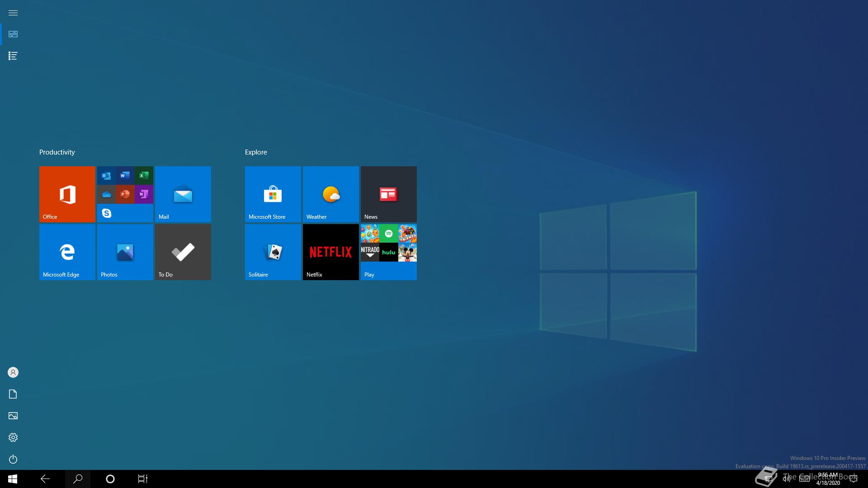Click the Farm Heroes Saga icon in Play folder
The width and height of the screenshot is (868, 488).
pyautogui.click(x=370, y=233)
